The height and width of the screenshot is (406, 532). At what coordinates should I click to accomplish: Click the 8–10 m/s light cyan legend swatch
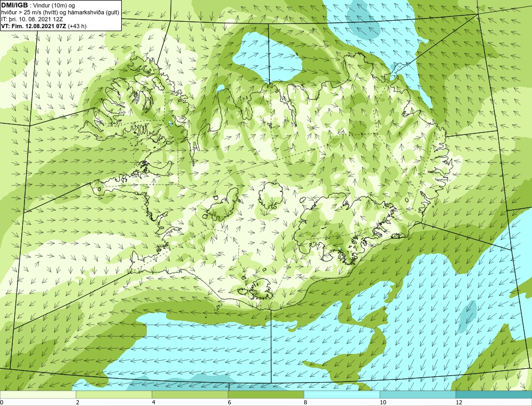pos(342,395)
